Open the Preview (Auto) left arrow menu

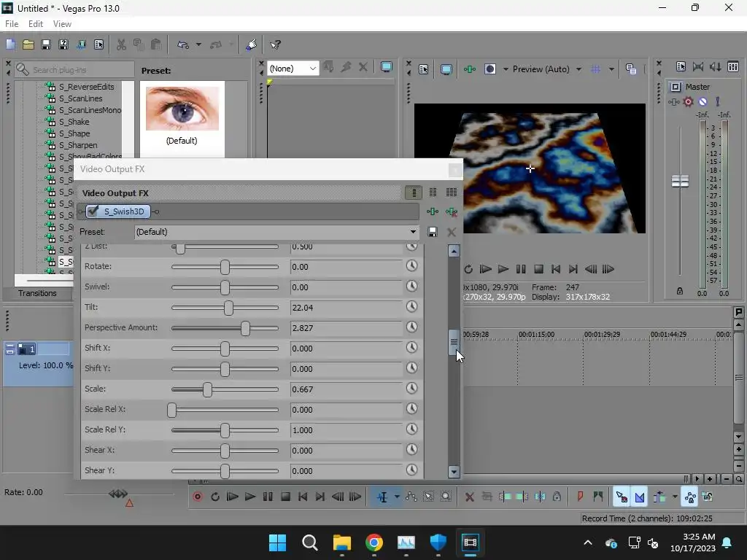pyautogui.click(x=506, y=69)
